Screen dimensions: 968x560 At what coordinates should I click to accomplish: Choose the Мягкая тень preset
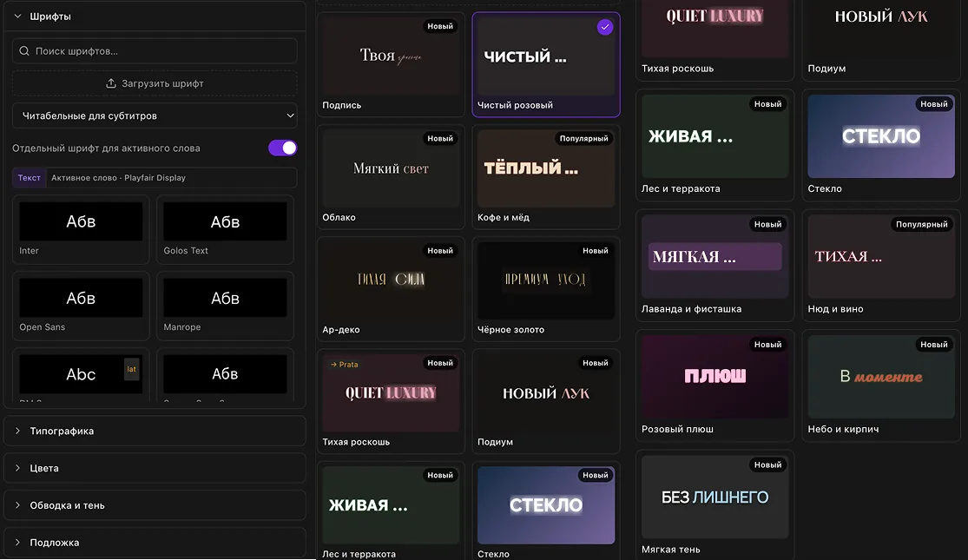click(x=714, y=505)
